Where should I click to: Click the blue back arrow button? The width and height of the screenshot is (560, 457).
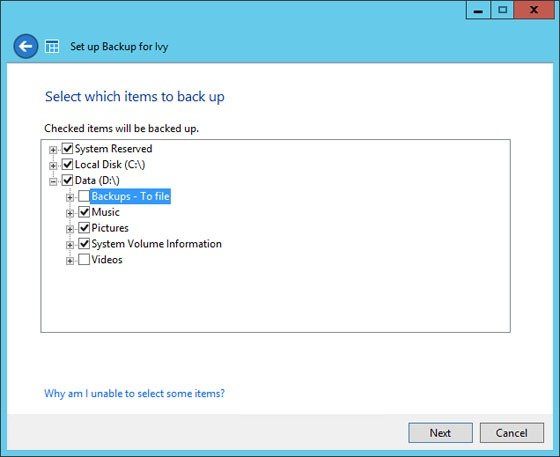[26, 46]
